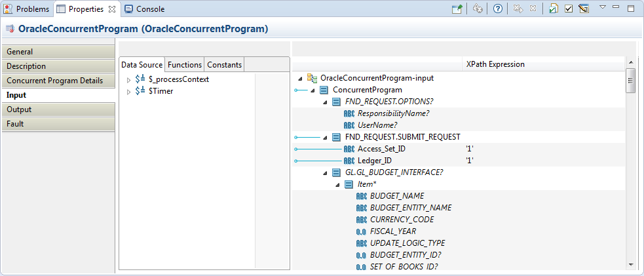Select the CURRENCY_CODE tree row
This screenshot has width=644, height=276.
click(459, 220)
